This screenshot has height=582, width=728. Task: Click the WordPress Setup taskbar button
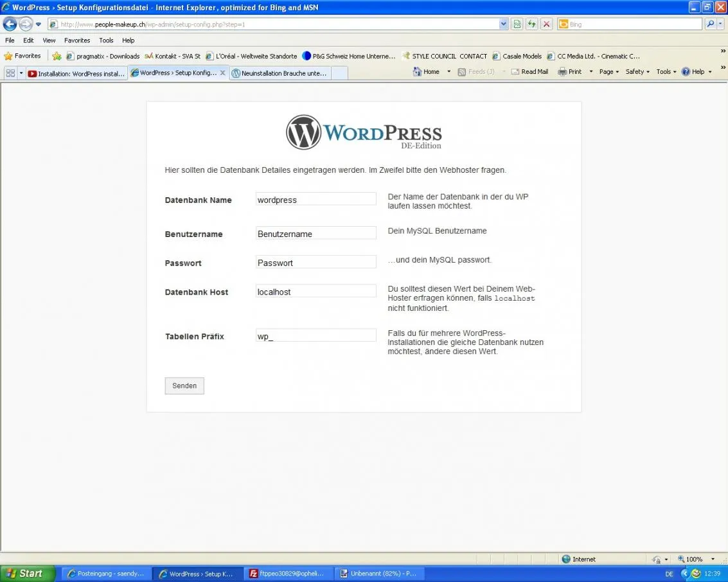click(197, 574)
